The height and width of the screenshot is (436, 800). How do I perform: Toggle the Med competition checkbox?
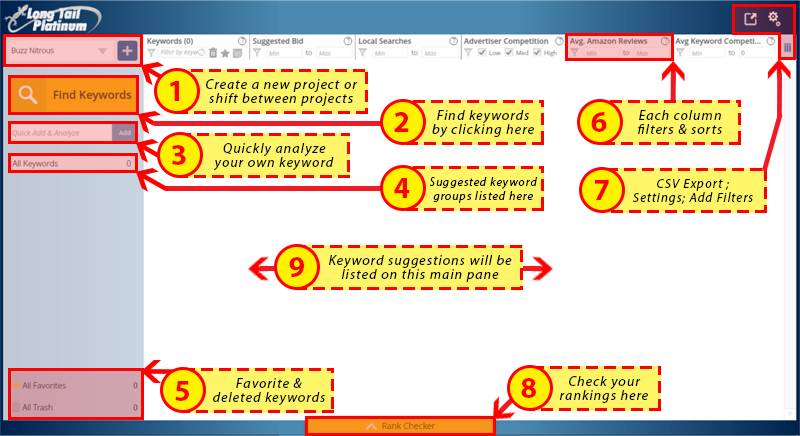509,53
